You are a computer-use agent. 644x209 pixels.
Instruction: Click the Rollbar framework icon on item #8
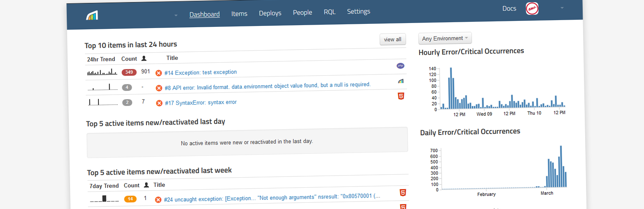[400, 81]
